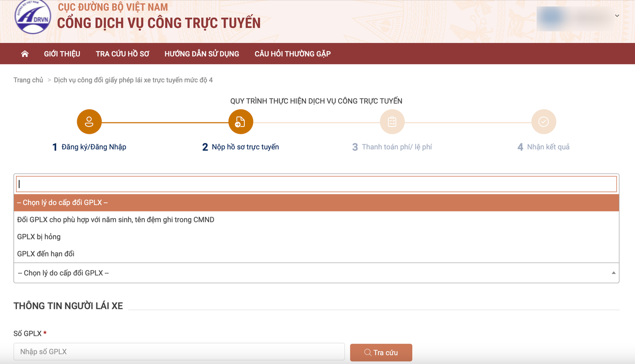This screenshot has width=635, height=364.
Task: Focus the Nhập số GPLX input field
Action: pos(179,352)
